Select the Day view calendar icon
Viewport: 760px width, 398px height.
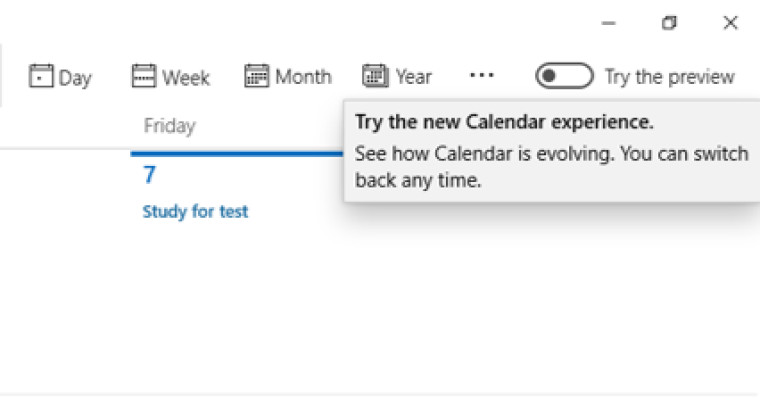41,76
